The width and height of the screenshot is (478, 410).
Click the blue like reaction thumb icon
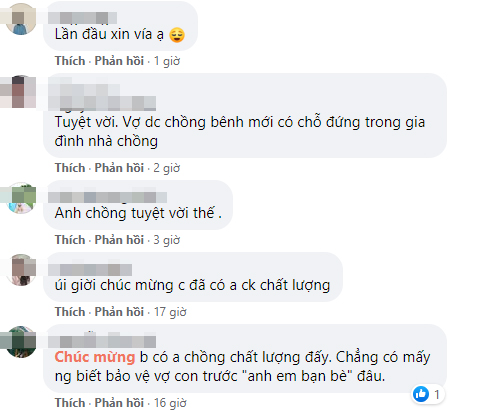tap(421, 394)
